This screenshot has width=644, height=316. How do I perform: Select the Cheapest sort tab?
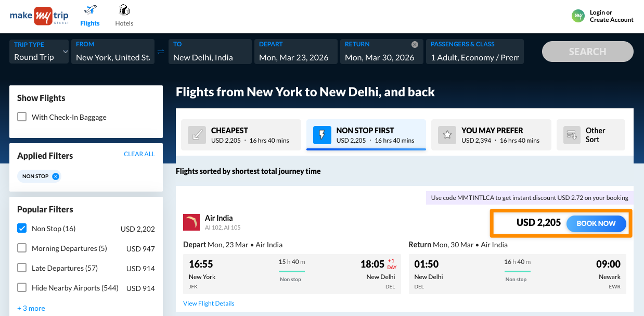click(241, 135)
